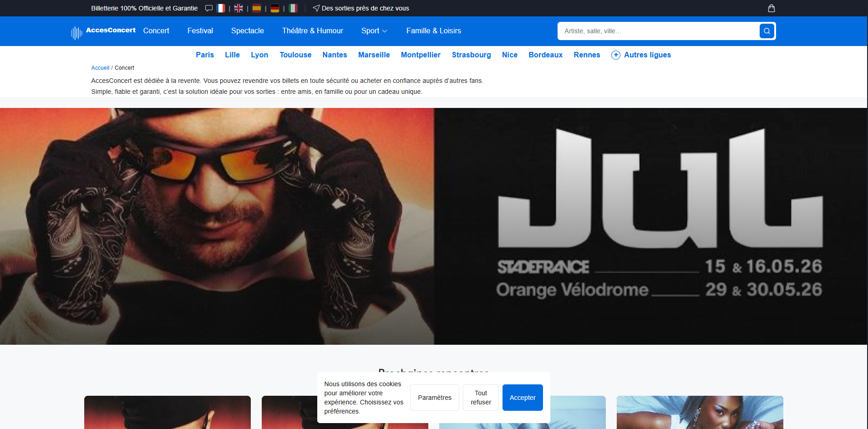Expand Autres ligues city list
This screenshot has width=868, height=429.
click(x=641, y=55)
